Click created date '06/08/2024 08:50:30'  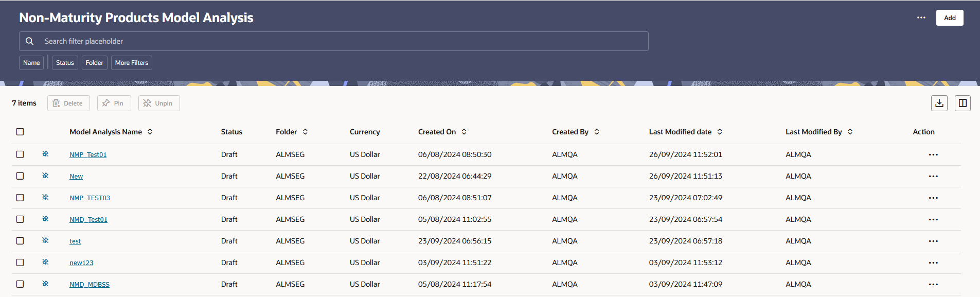coord(455,154)
